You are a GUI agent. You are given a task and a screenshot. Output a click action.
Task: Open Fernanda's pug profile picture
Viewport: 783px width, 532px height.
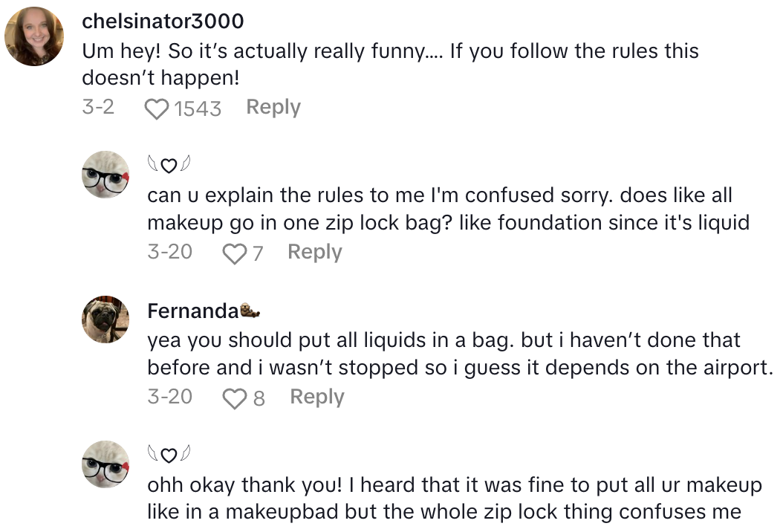pyautogui.click(x=105, y=319)
